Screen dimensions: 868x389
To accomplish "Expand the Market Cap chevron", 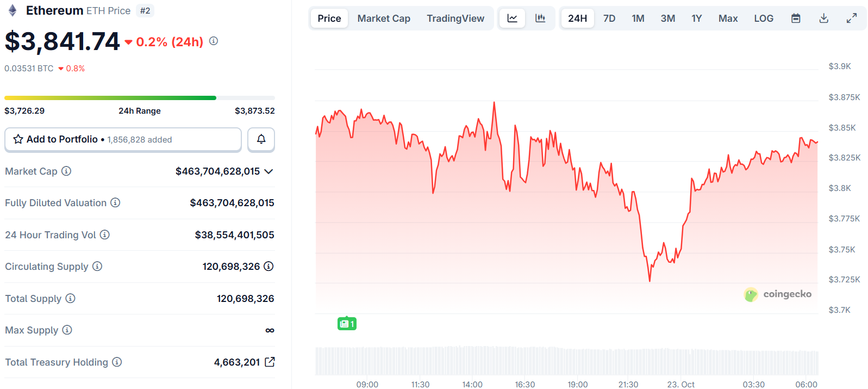I will [x=268, y=171].
